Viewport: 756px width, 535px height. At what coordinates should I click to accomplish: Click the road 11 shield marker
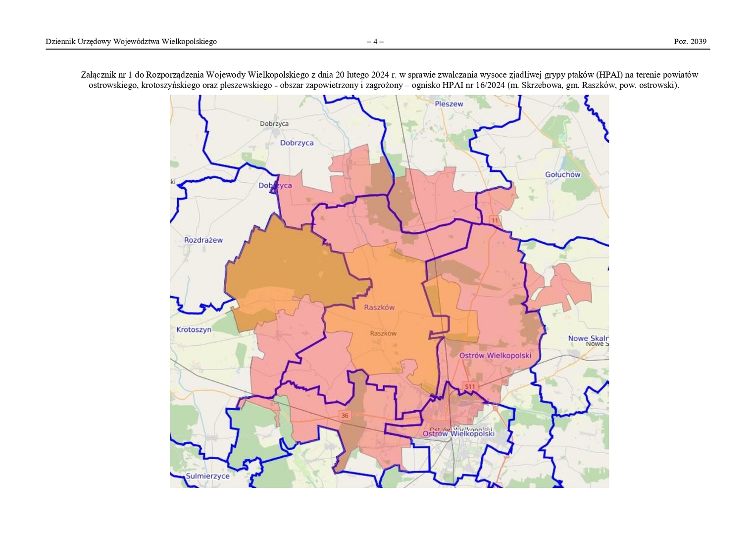(x=495, y=220)
